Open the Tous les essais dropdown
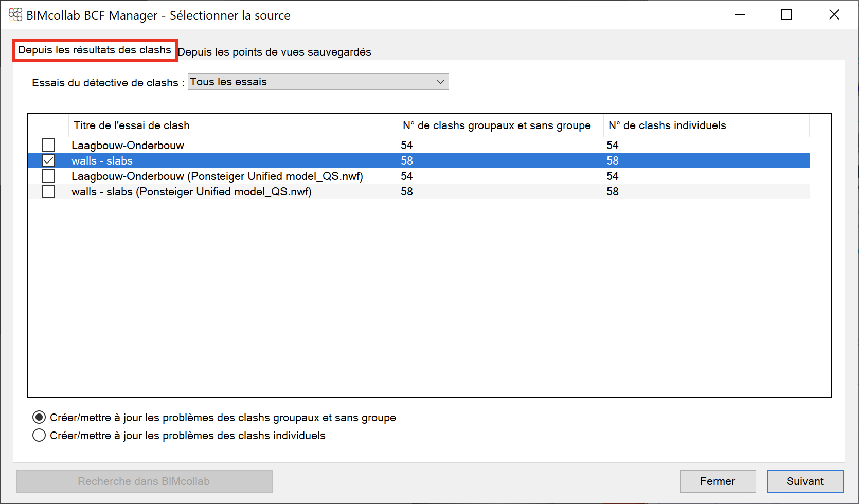This screenshot has height=504, width=859. (318, 82)
